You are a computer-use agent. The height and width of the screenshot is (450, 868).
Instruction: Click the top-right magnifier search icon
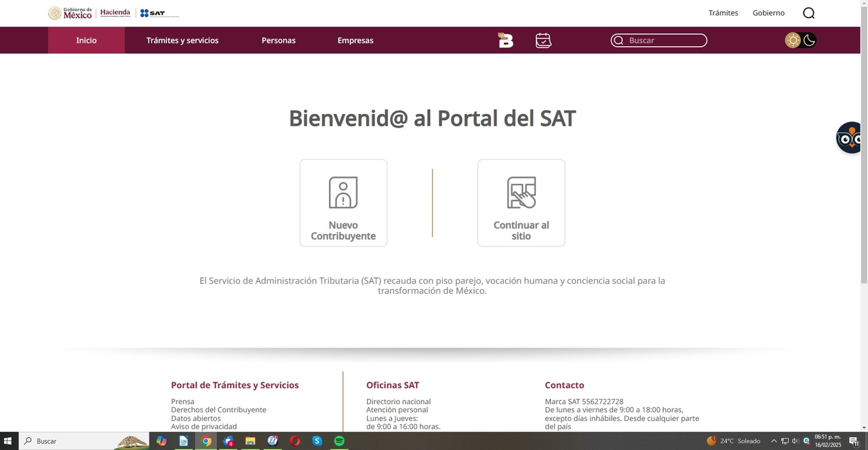click(808, 13)
